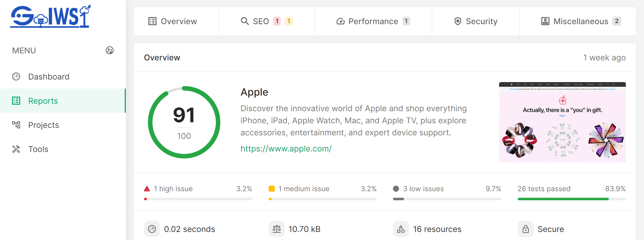
Task: Open the Overview tab
Action: pos(173,21)
